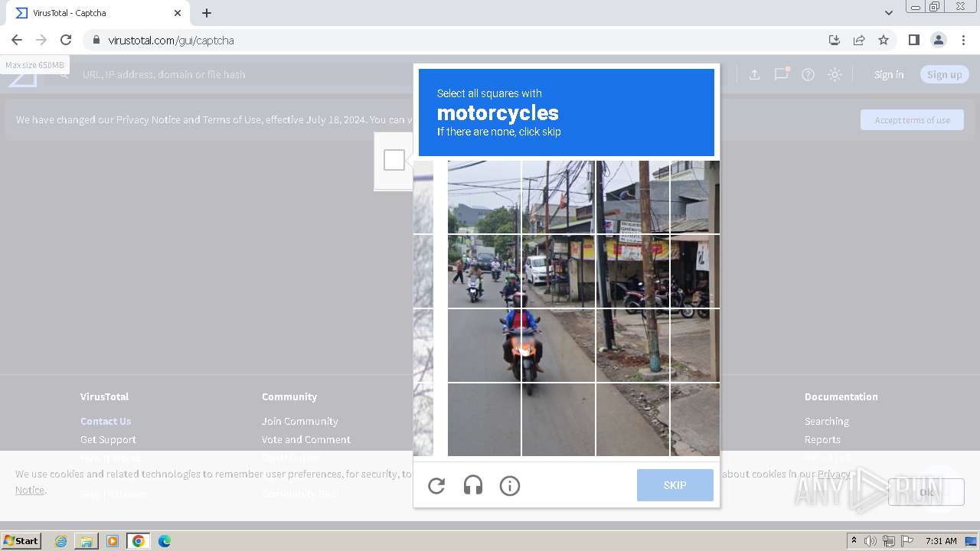Viewport: 980px width, 551px height.
Task: Open the VirusTotal help question icon
Action: (808, 74)
